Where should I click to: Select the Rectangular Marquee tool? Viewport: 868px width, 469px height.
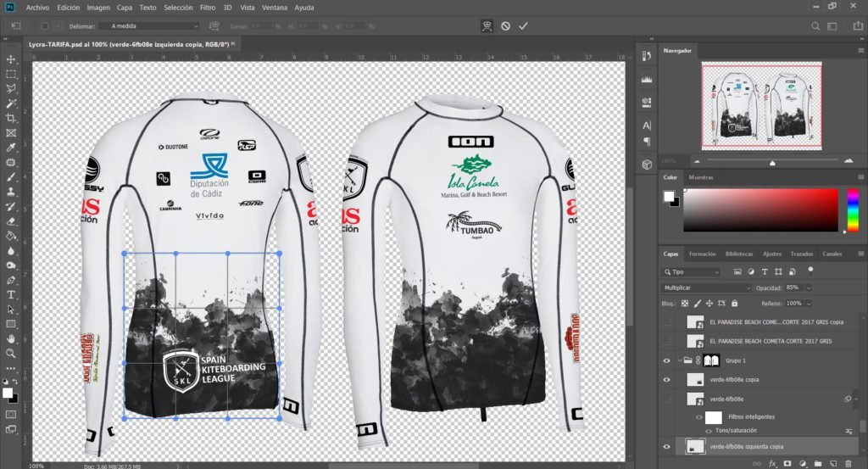[10, 74]
